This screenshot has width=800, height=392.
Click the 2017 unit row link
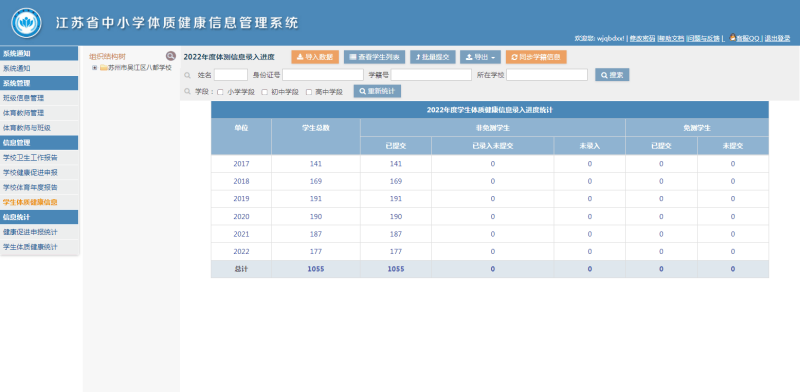click(x=241, y=164)
